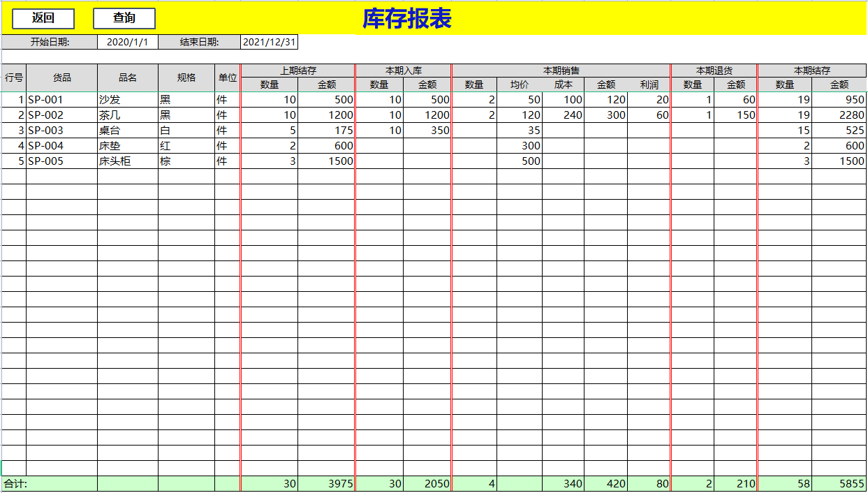868x493 pixels.
Task: Select the 开始日期 value 2020/1/1
Action: (x=128, y=42)
